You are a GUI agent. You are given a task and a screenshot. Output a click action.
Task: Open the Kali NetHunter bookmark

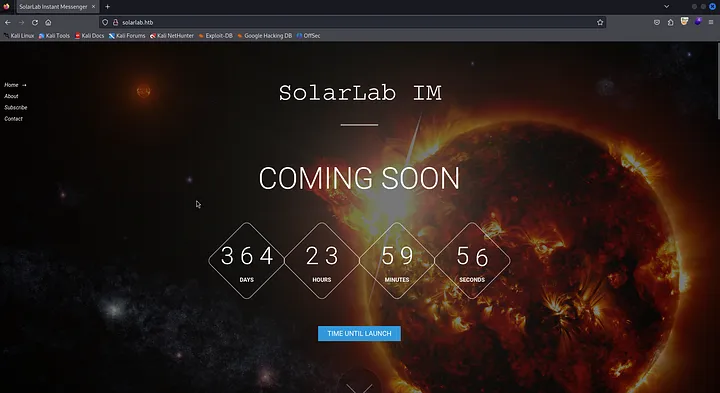pos(172,35)
